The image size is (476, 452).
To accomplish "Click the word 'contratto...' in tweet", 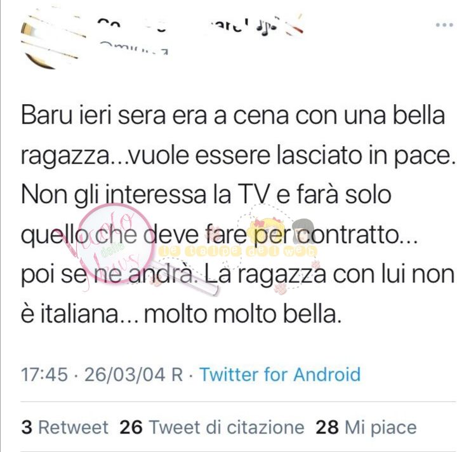I will click(x=357, y=235).
